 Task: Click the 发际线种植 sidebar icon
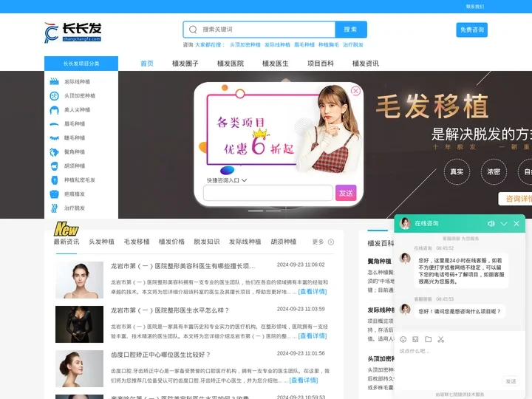54,81
